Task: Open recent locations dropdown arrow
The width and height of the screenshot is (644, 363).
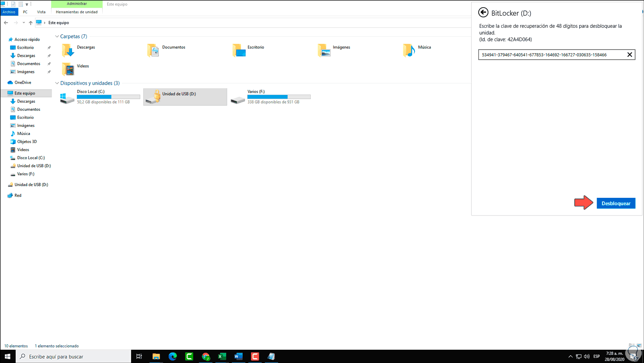Action: pyautogui.click(x=24, y=23)
